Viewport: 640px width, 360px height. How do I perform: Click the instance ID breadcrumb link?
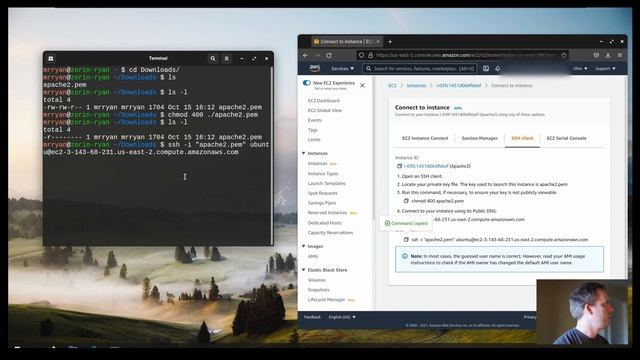pos(458,86)
